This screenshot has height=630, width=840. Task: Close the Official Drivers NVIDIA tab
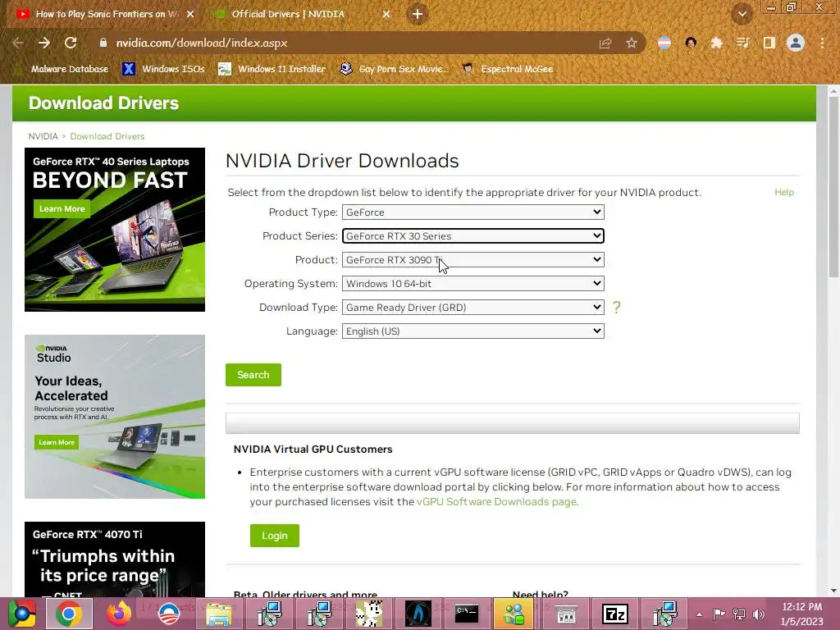point(386,14)
